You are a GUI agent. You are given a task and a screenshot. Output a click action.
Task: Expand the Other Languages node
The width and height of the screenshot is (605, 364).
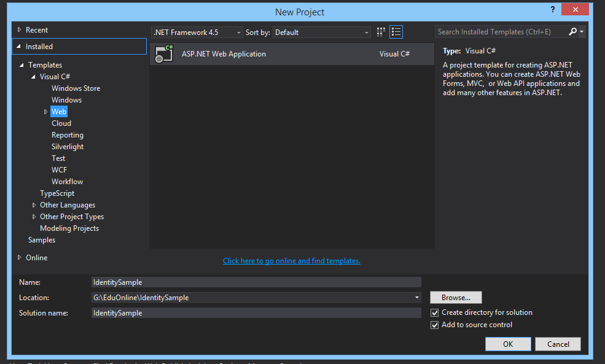[x=34, y=205]
